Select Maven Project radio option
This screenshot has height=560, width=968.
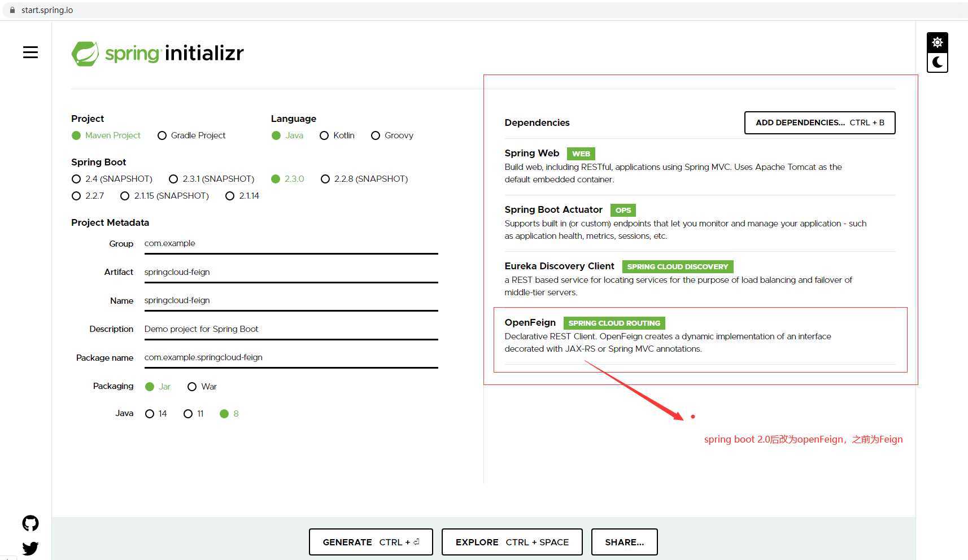[106, 135]
